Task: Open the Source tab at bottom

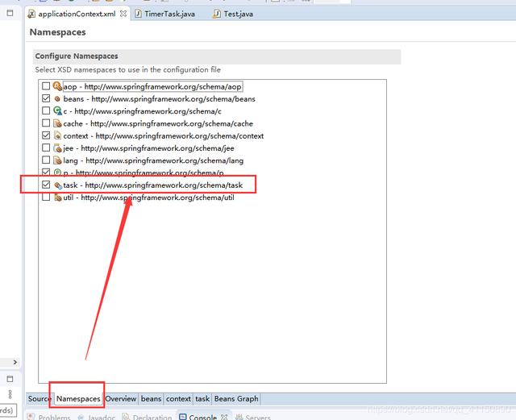Action: (40, 398)
